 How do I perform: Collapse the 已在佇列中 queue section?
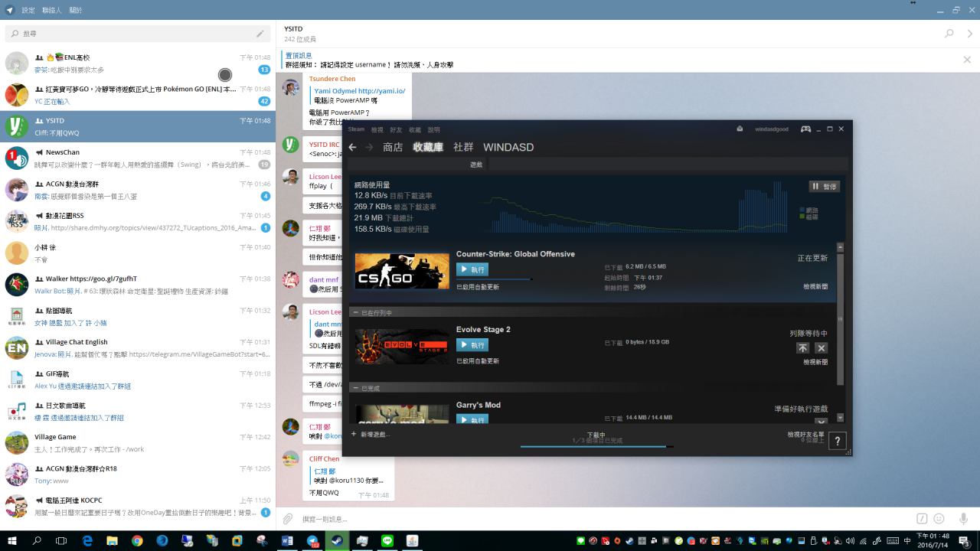point(355,312)
